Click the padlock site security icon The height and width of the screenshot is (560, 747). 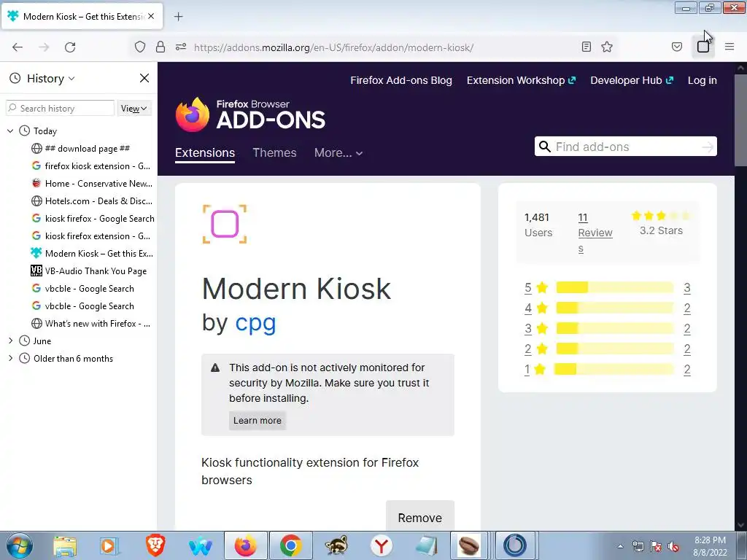tap(160, 47)
